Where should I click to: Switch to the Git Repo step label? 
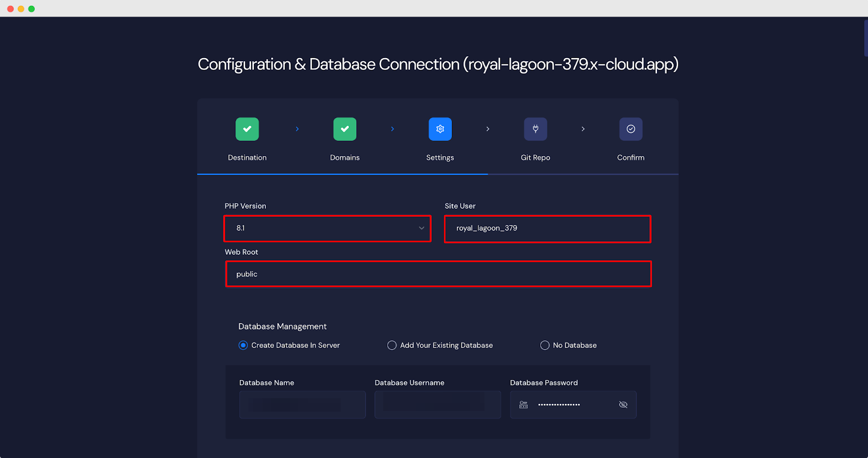tap(535, 158)
